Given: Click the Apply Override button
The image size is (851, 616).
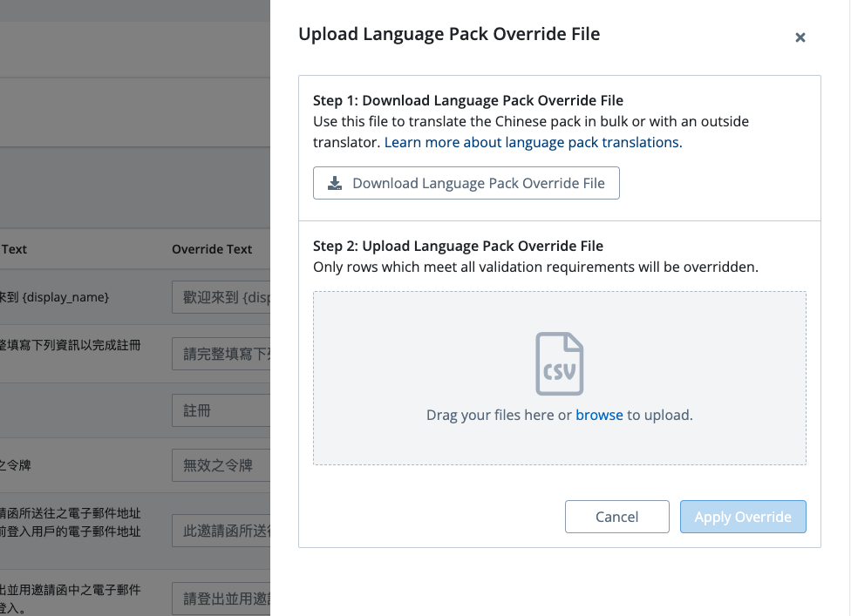Looking at the screenshot, I should pos(743,517).
